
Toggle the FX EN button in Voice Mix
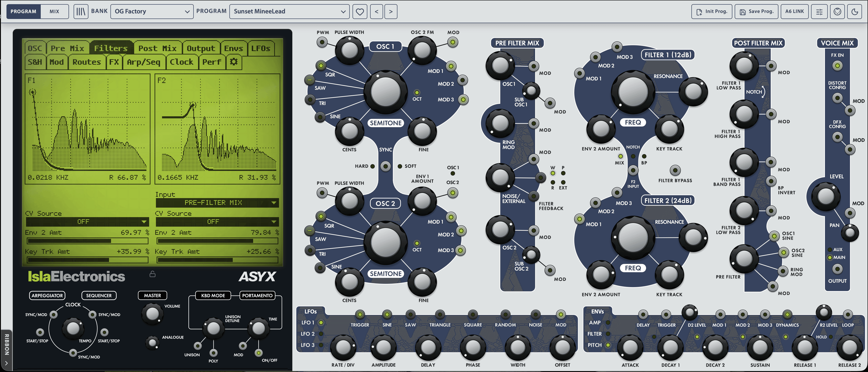pyautogui.click(x=837, y=66)
